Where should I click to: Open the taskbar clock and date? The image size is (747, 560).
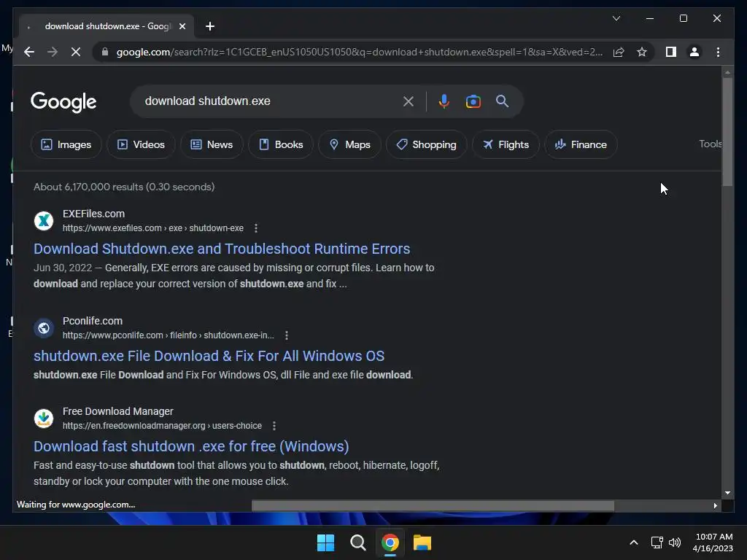pyautogui.click(x=713, y=542)
